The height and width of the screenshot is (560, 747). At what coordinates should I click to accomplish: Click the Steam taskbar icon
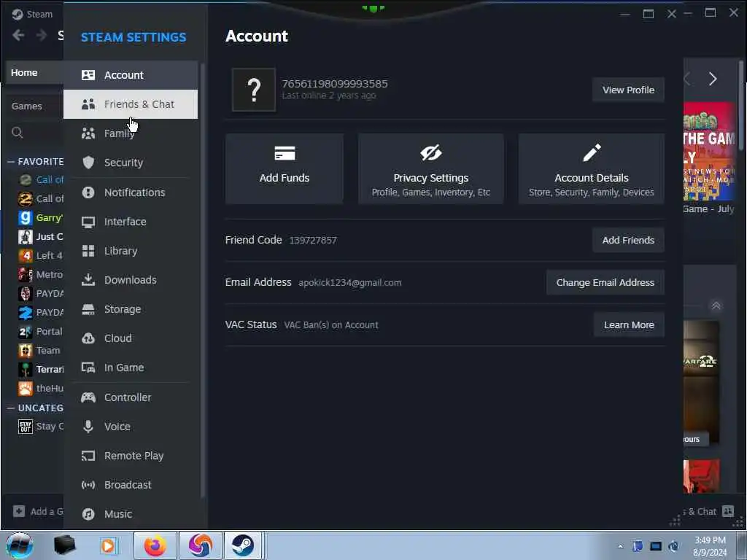point(242,545)
